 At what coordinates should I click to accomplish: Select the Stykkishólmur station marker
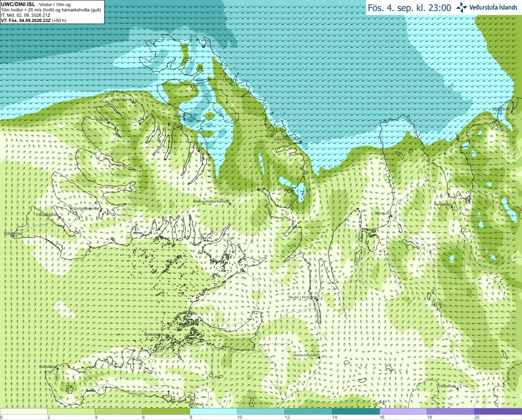coord(167,337)
